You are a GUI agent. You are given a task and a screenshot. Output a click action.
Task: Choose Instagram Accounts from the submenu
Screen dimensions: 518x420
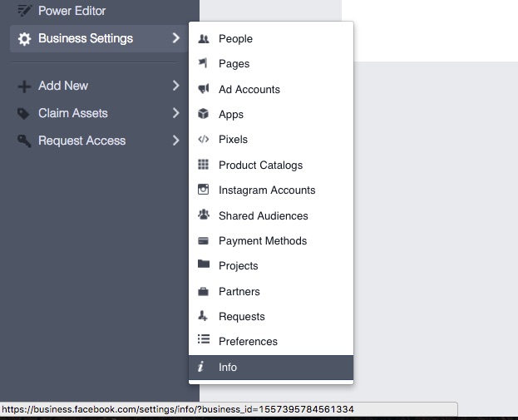pyautogui.click(x=267, y=190)
